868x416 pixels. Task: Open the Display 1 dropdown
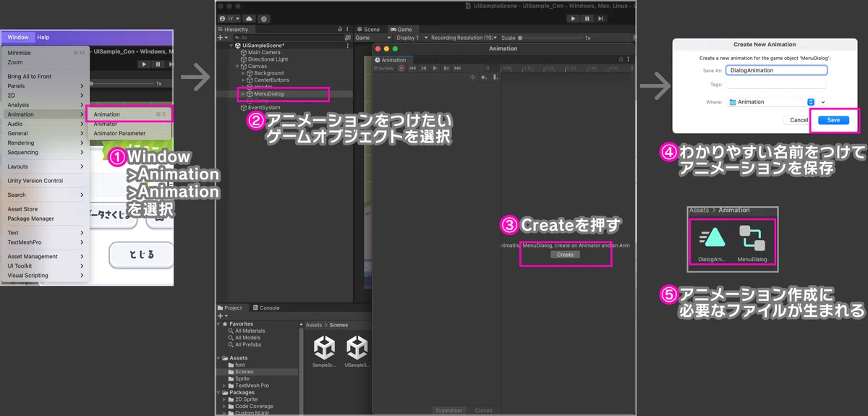pos(409,38)
